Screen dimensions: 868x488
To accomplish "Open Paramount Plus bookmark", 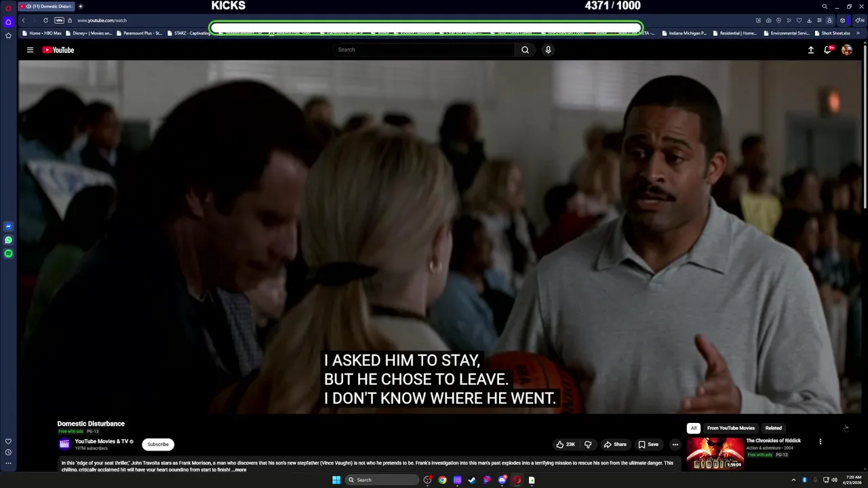I will 138,33.
